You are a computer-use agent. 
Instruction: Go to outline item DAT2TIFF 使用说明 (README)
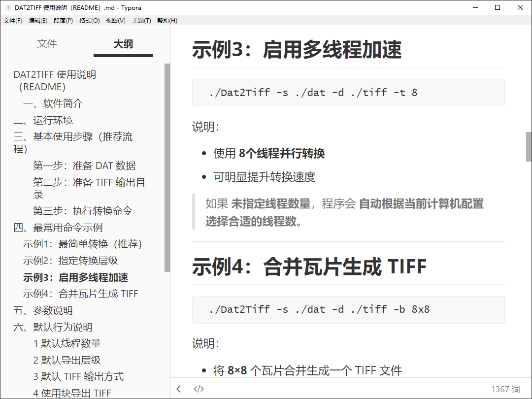(x=55, y=81)
